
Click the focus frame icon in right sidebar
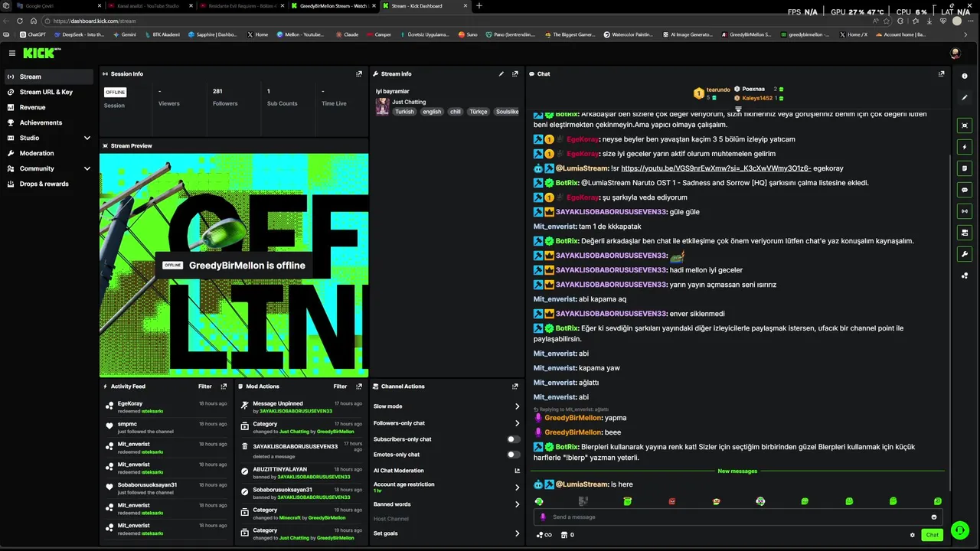[x=965, y=126]
